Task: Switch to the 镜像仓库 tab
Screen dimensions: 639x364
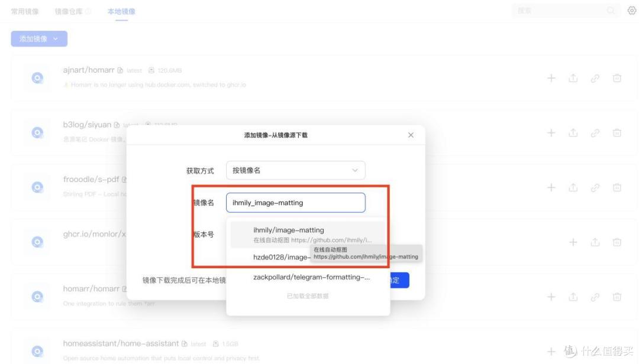Action: click(x=69, y=11)
